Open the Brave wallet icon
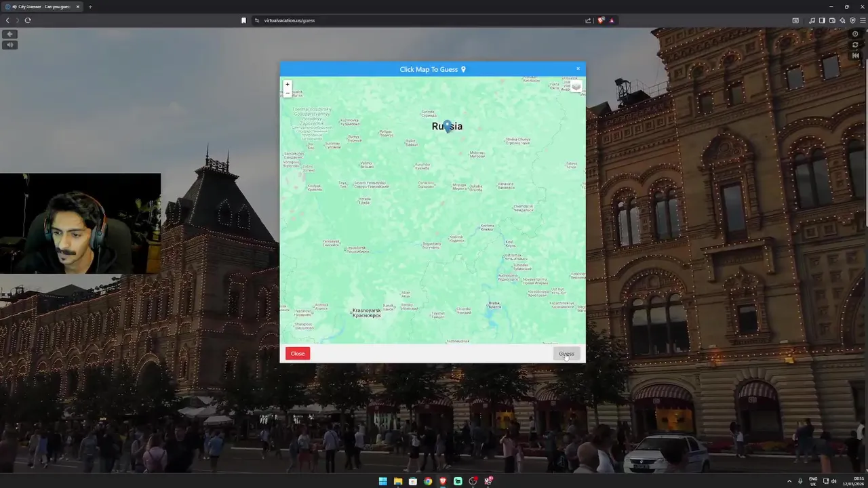 pyautogui.click(x=832, y=20)
